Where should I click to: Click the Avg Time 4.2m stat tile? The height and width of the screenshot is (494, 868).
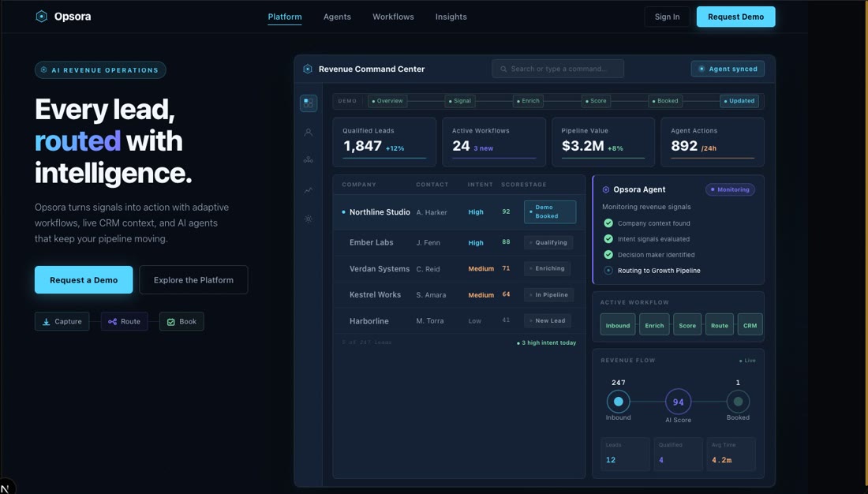(x=731, y=454)
